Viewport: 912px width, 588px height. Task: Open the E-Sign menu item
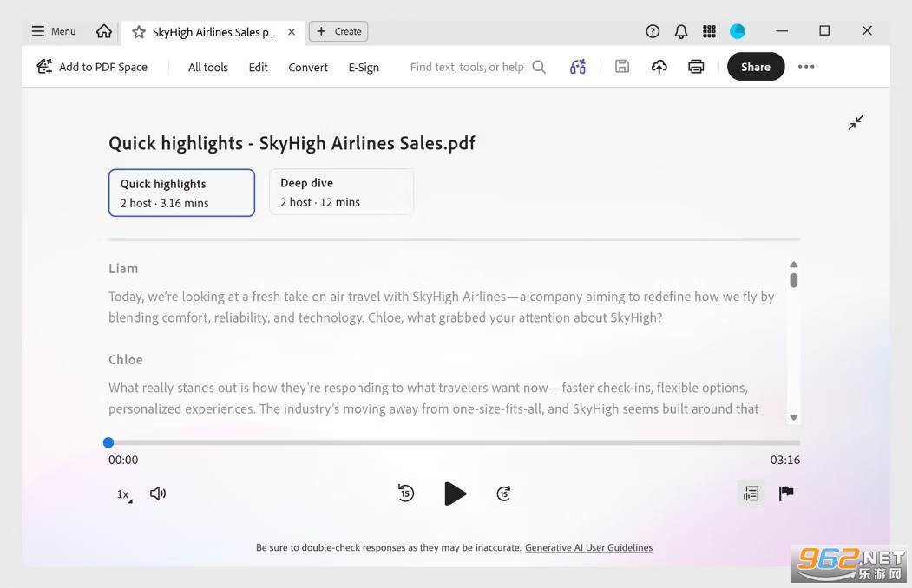[364, 68]
